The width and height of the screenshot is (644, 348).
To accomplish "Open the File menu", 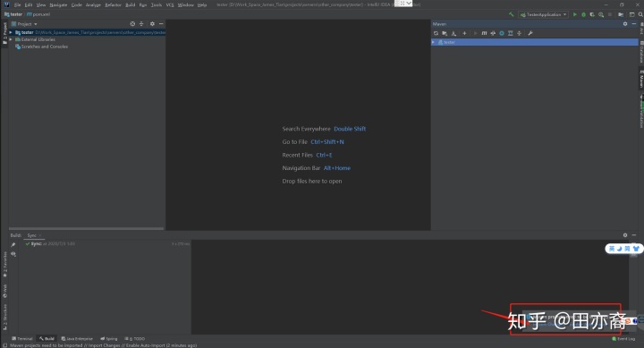I will pyautogui.click(x=17, y=5).
